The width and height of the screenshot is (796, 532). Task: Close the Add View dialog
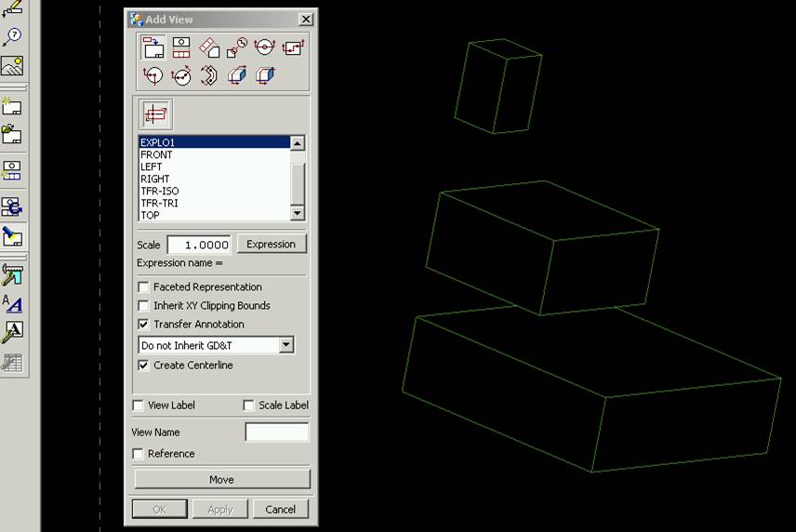pos(306,20)
